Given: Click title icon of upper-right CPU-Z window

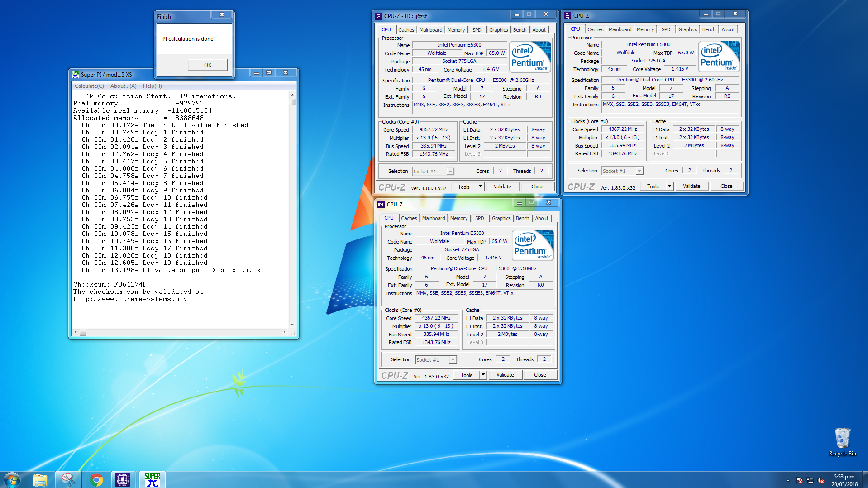Looking at the screenshot, I should (x=568, y=15).
